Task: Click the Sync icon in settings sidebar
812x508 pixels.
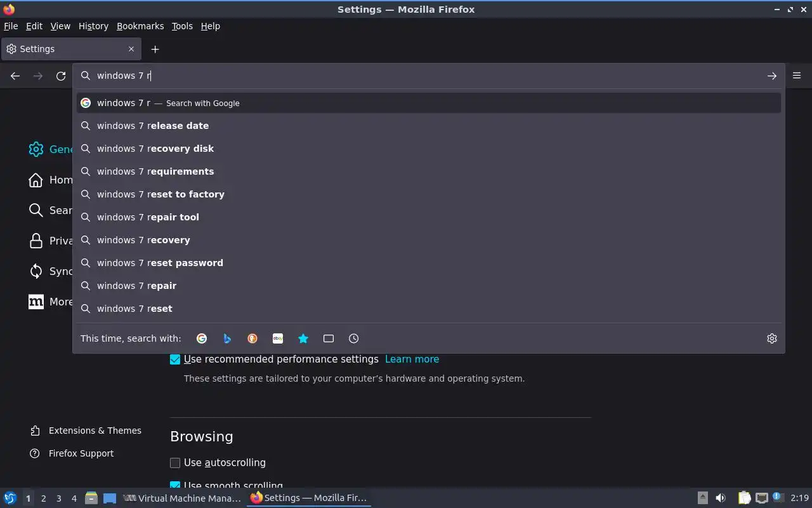Action: click(36, 271)
